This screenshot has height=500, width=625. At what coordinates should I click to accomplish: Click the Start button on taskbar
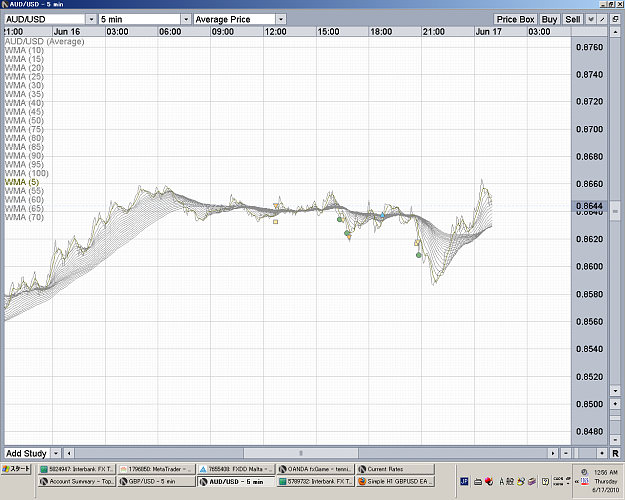[16, 469]
